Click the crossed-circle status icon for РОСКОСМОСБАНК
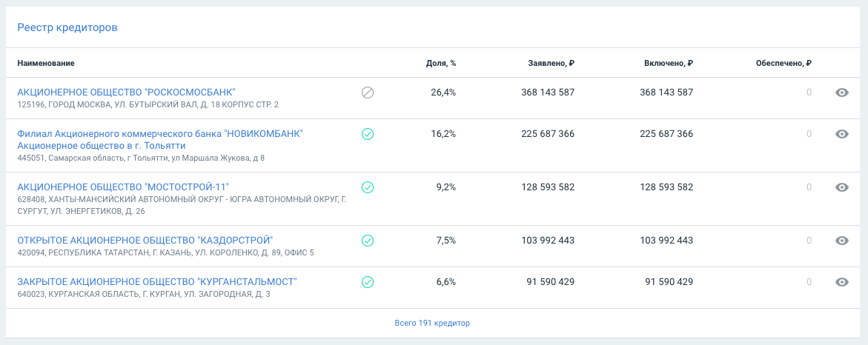 coord(367,93)
